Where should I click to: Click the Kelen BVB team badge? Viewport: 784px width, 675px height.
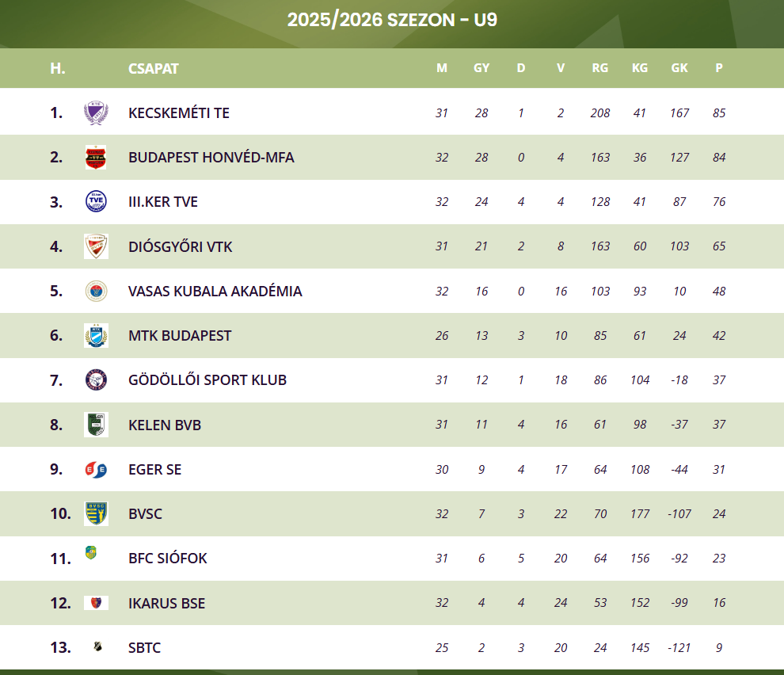click(96, 425)
